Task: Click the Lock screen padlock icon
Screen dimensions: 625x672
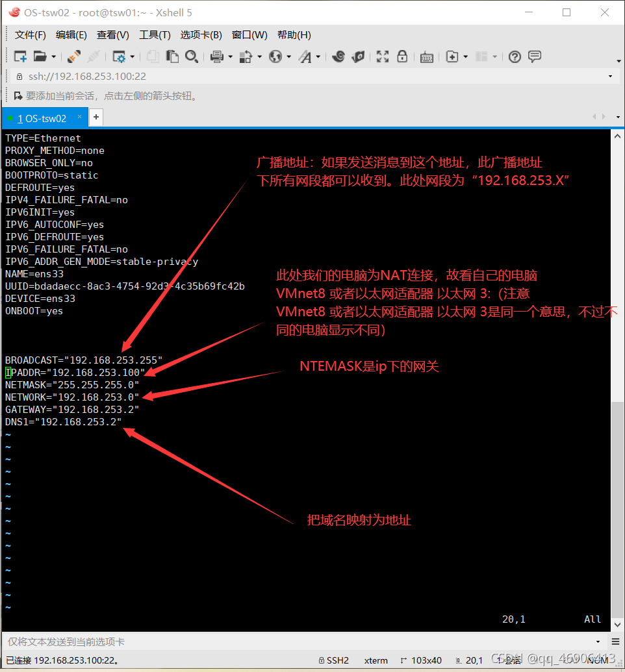Action: [x=402, y=56]
